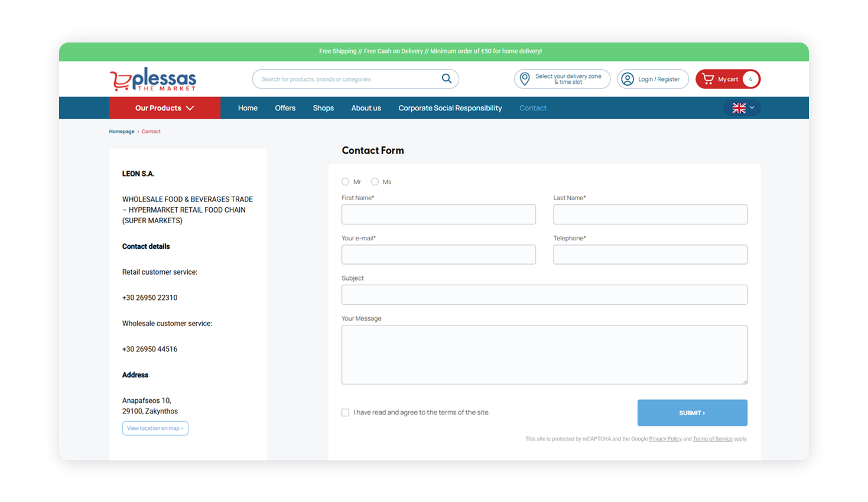The image size is (868, 502).
Task: Select the Mr radio button
Action: click(x=346, y=182)
